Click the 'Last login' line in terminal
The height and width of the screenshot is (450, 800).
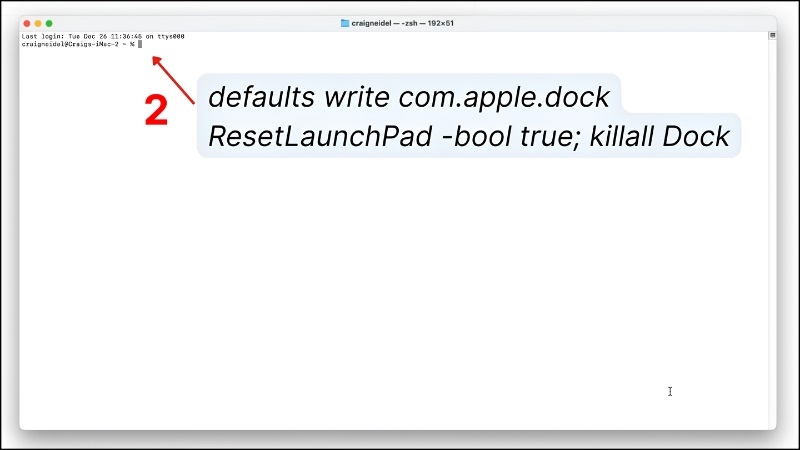[103, 36]
